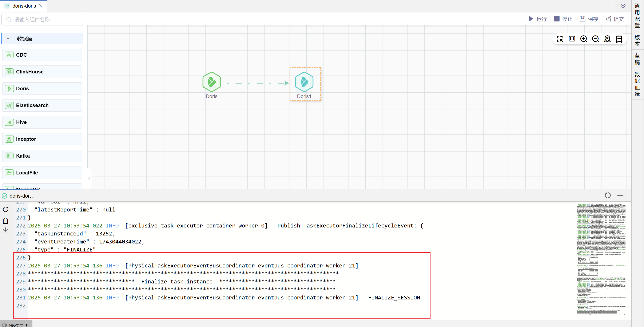Expand the tab list chevron at top right
This screenshot has height=327, width=644.
(623, 6)
